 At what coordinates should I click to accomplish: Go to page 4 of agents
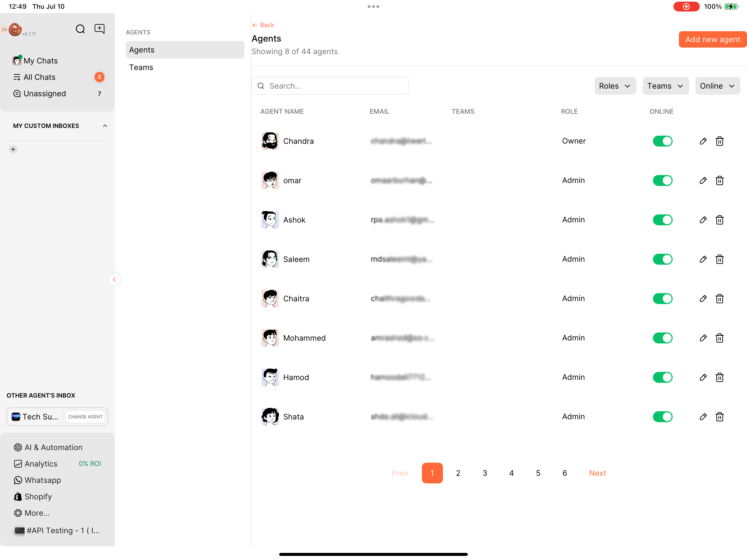(x=511, y=473)
